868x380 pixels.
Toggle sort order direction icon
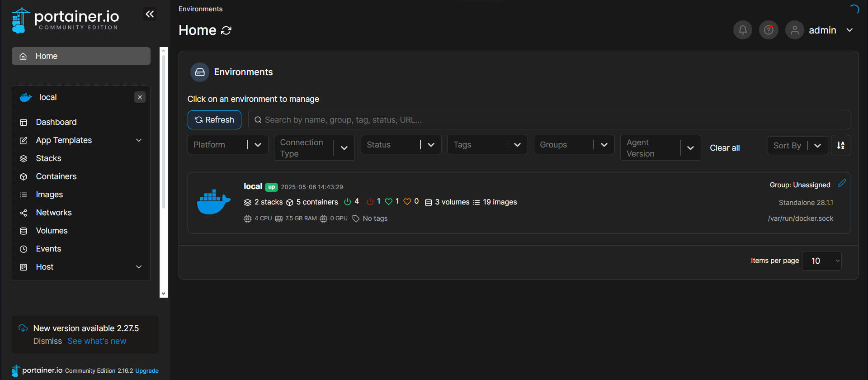[x=840, y=145]
